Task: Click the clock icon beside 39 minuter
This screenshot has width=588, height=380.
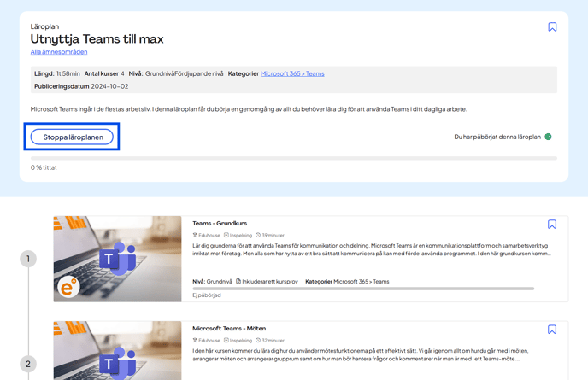Action: (x=258, y=236)
